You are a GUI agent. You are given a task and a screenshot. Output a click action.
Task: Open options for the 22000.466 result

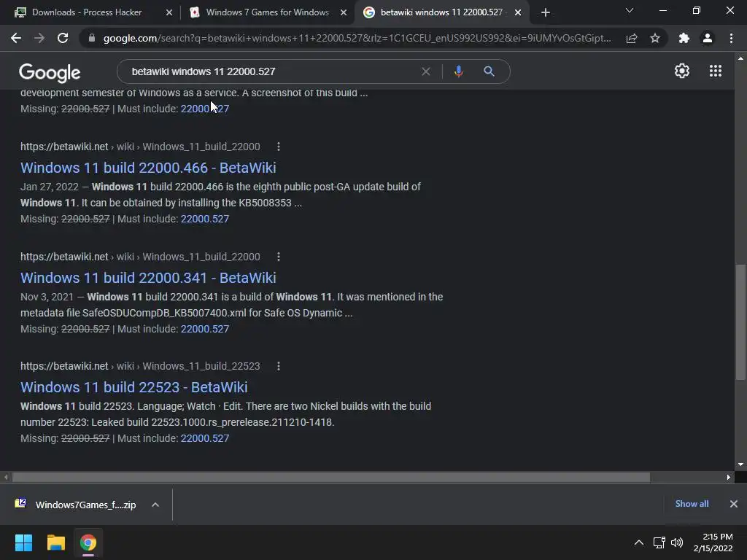pyautogui.click(x=279, y=147)
